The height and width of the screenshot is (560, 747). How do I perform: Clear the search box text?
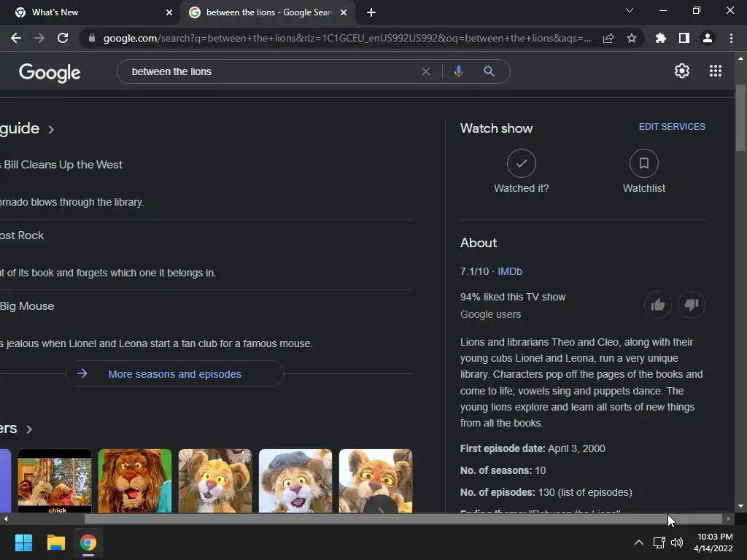tap(426, 71)
